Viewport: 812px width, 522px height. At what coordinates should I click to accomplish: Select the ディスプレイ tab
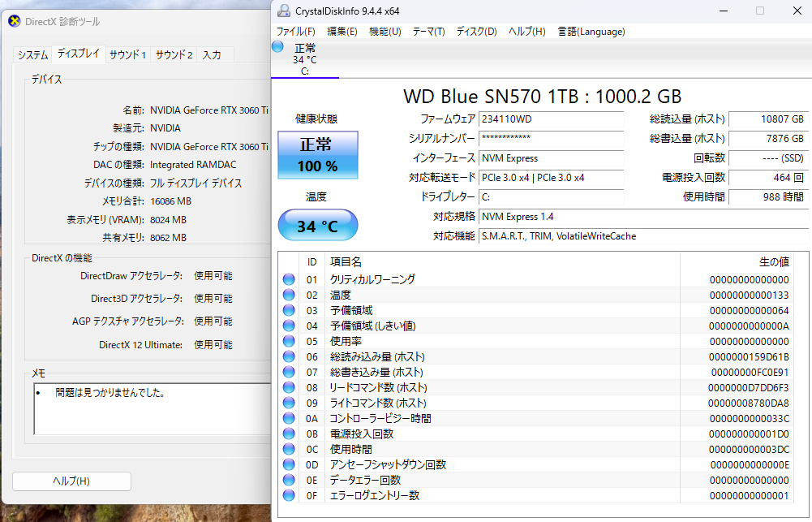click(x=79, y=54)
